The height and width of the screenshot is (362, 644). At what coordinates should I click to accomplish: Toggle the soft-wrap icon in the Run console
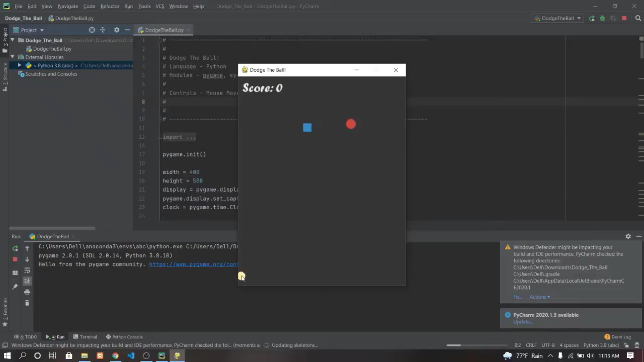27,270
